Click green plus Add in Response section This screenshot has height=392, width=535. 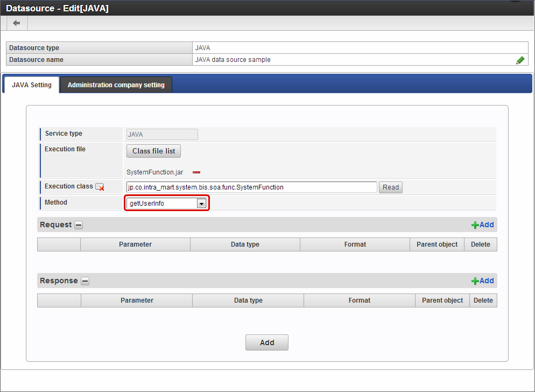click(482, 281)
